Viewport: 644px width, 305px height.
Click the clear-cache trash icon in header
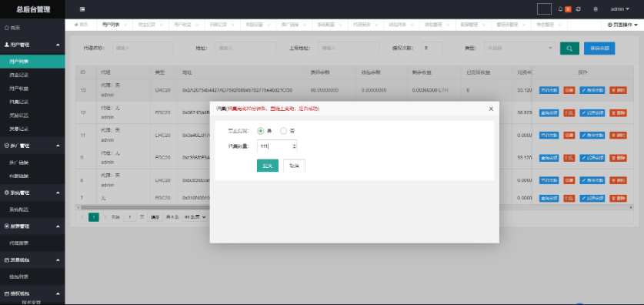tap(596, 9)
